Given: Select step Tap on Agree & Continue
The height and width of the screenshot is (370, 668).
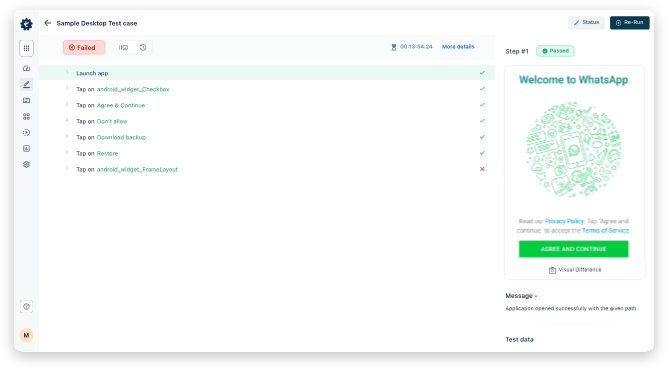Looking at the screenshot, I should pyautogui.click(x=267, y=105).
